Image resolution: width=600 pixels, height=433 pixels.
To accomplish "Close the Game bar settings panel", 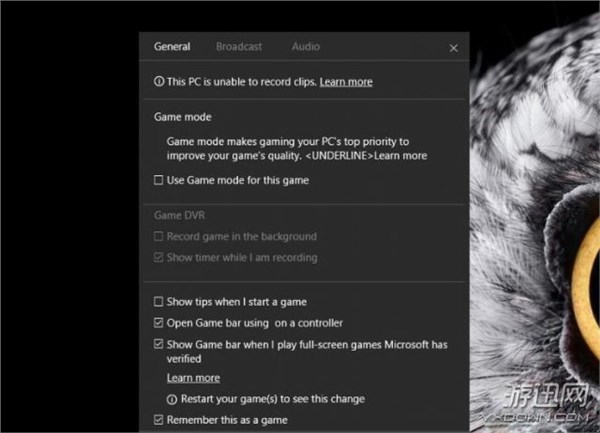I will pyautogui.click(x=453, y=48).
